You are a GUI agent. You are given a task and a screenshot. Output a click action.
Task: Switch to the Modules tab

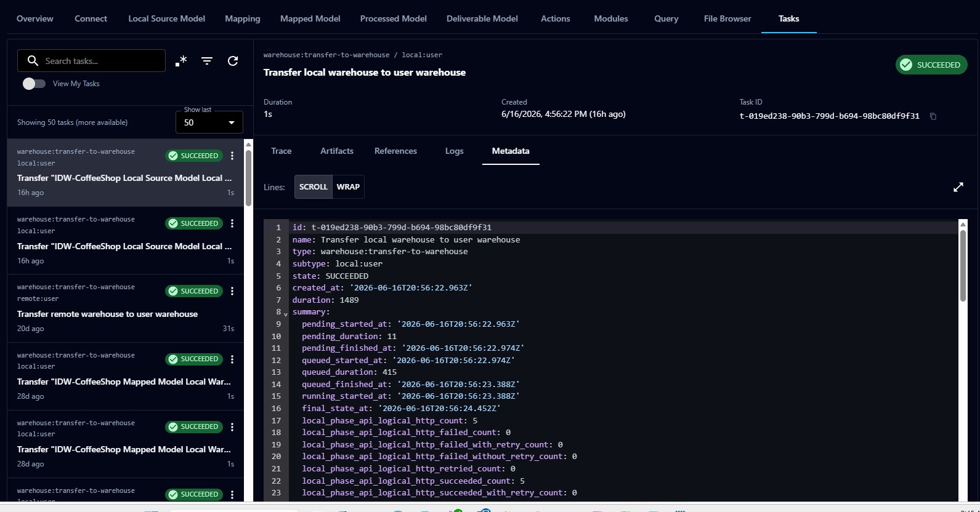tap(611, 18)
